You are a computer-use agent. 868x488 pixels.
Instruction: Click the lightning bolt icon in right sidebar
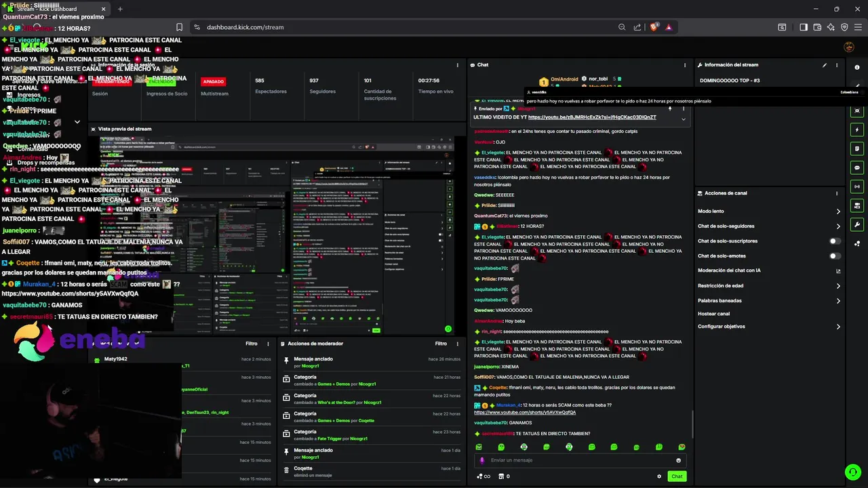click(857, 129)
